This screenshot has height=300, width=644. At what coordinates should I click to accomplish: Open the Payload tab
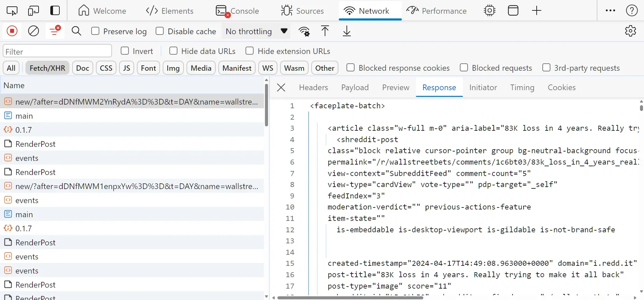(x=355, y=87)
